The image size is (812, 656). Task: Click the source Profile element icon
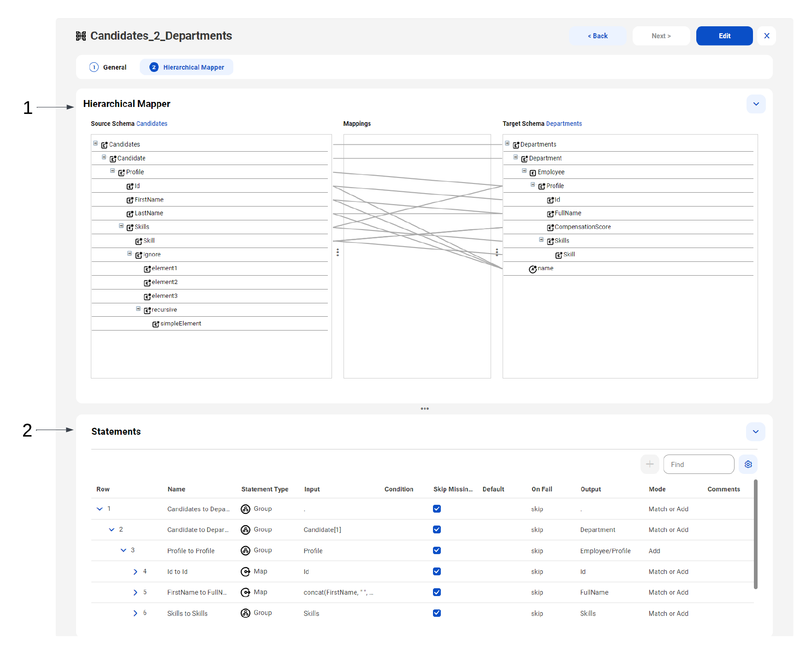pyautogui.click(x=122, y=172)
